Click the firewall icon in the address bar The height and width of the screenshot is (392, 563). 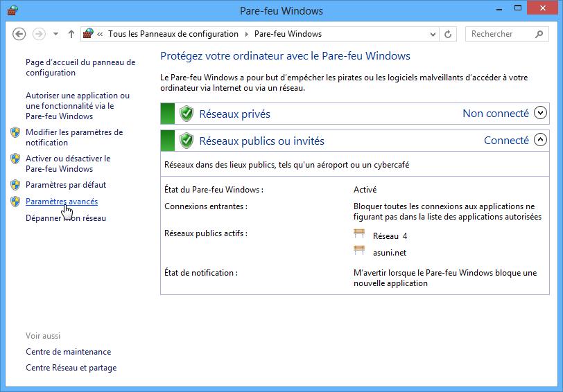88,34
